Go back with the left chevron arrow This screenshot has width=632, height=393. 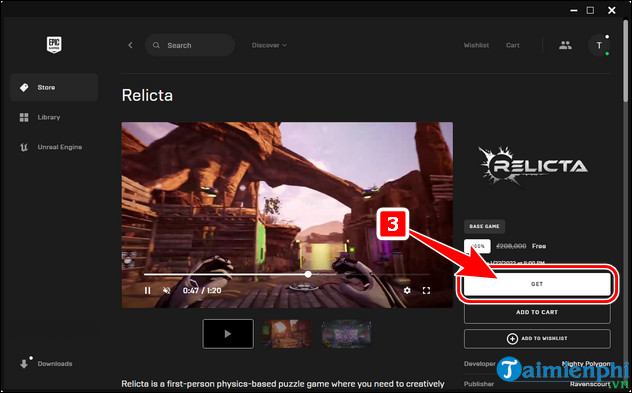click(130, 45)
